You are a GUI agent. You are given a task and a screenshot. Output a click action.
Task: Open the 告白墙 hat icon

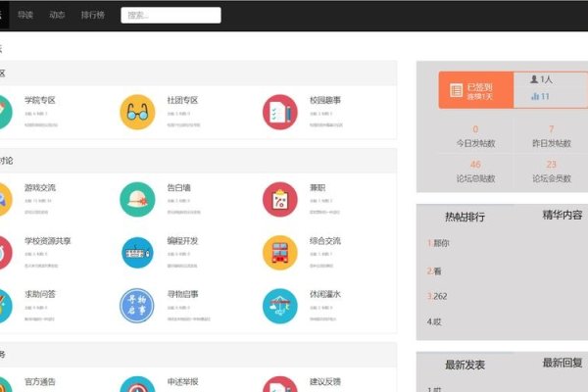point(137,199)
